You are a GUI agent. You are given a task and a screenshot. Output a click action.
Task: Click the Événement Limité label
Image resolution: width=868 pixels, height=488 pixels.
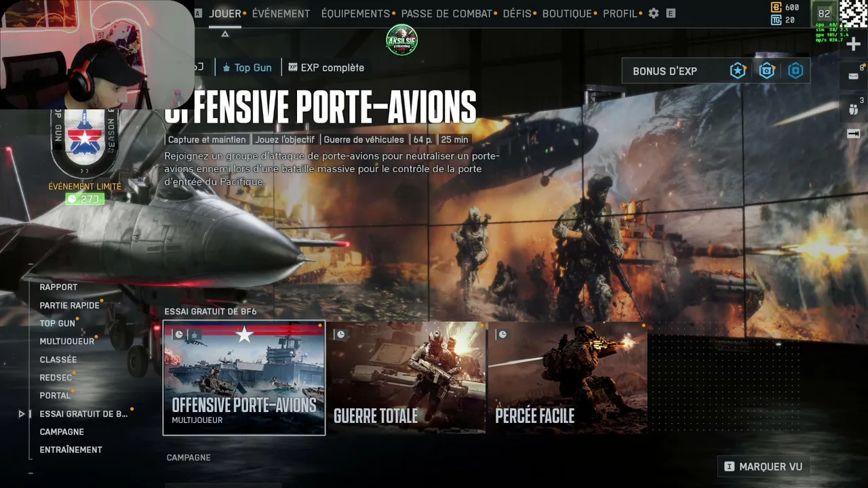click(x=85, y=186)
